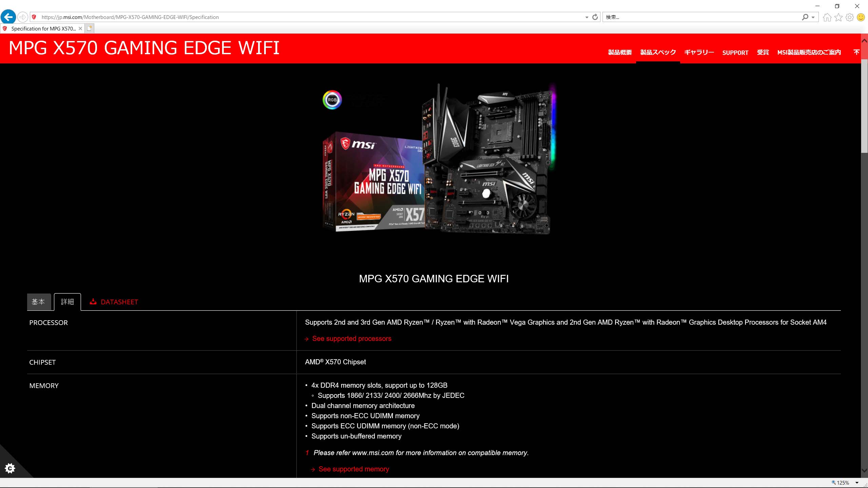Click the search magnifier icon

[x=805, y=17]
